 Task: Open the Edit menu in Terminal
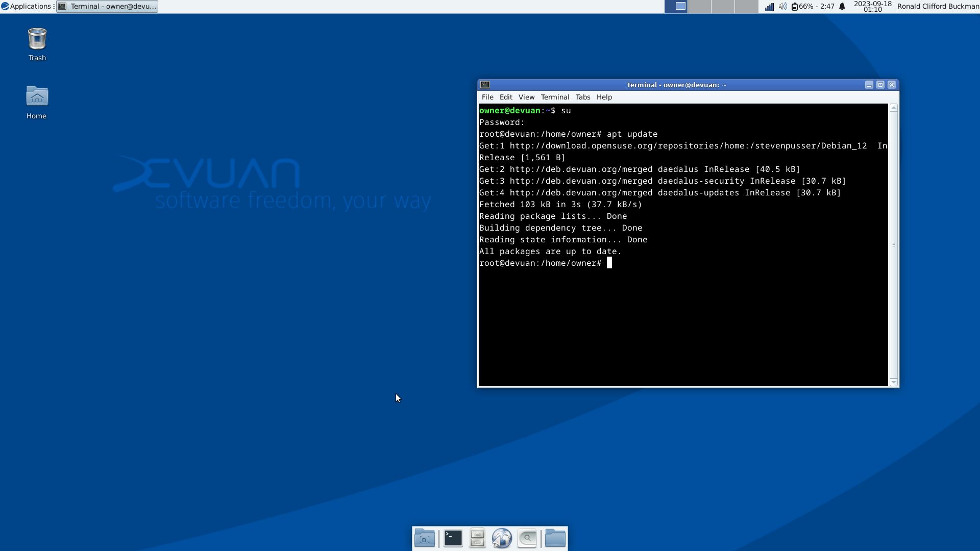point(506,97)
